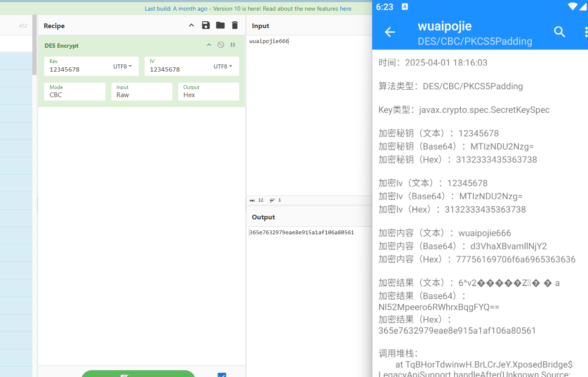The image size is (588, 377).
Task: Click the line number 452 in left pane
Action: point(23,26)
